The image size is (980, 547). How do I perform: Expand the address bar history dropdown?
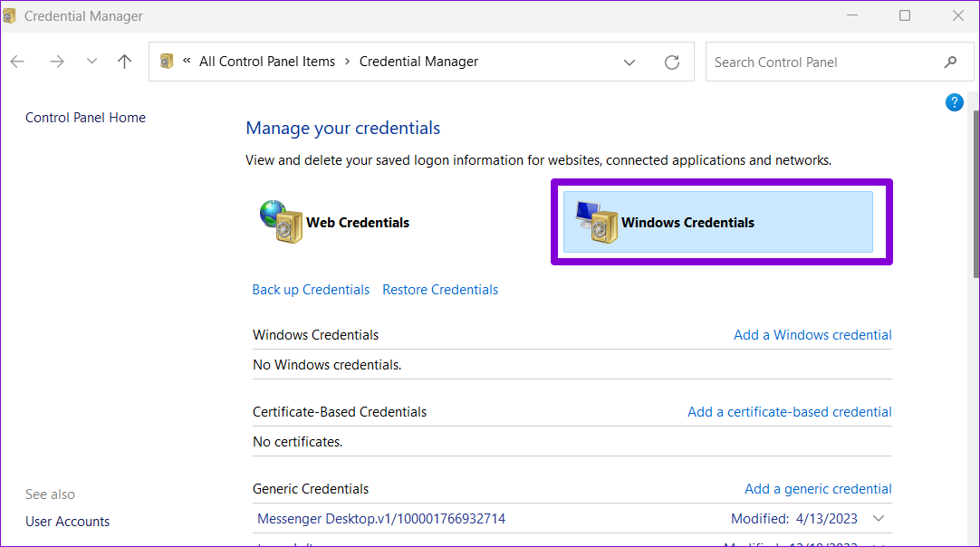click(x=629, y=62)
